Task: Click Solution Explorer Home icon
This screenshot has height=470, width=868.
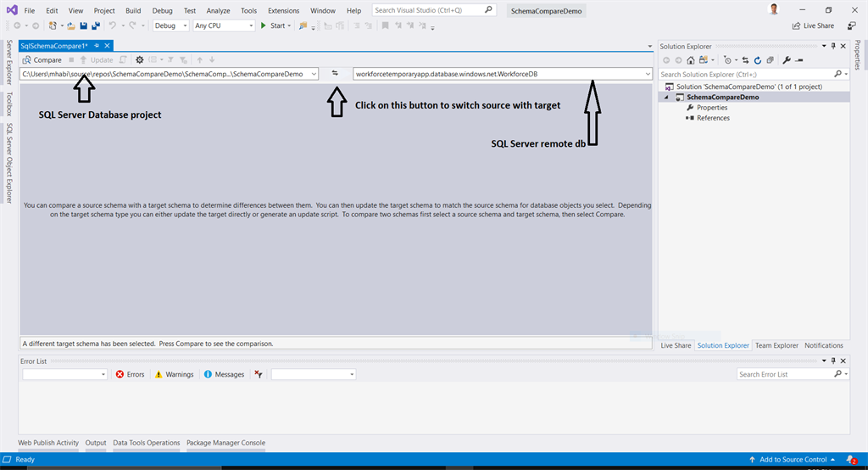Action: [x=690, y=60]
